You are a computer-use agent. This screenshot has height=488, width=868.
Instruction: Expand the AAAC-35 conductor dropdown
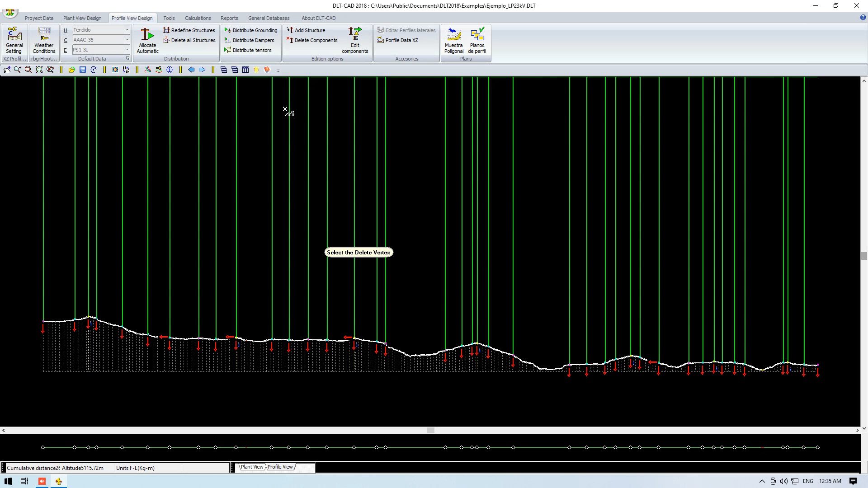pos(127,40)
